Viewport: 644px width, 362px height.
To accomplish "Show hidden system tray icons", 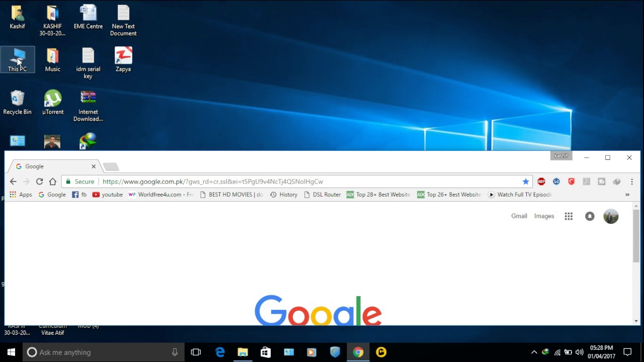I will tap(534, 352).
